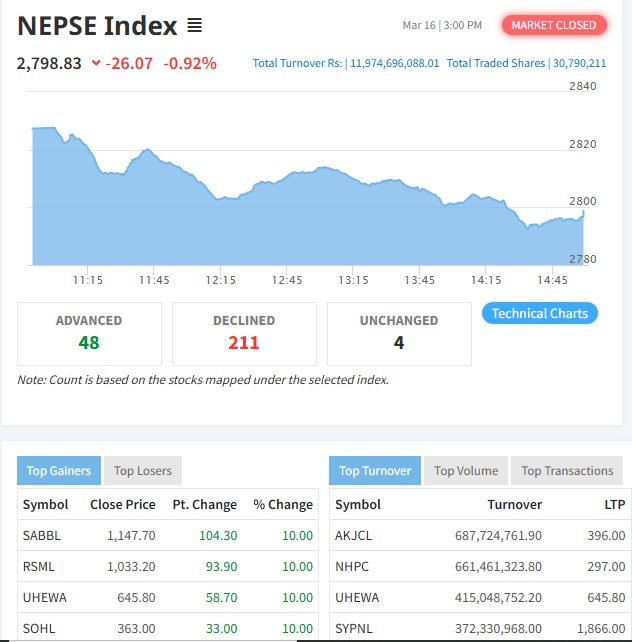Open the NHPC symbol link

(351, 566)
